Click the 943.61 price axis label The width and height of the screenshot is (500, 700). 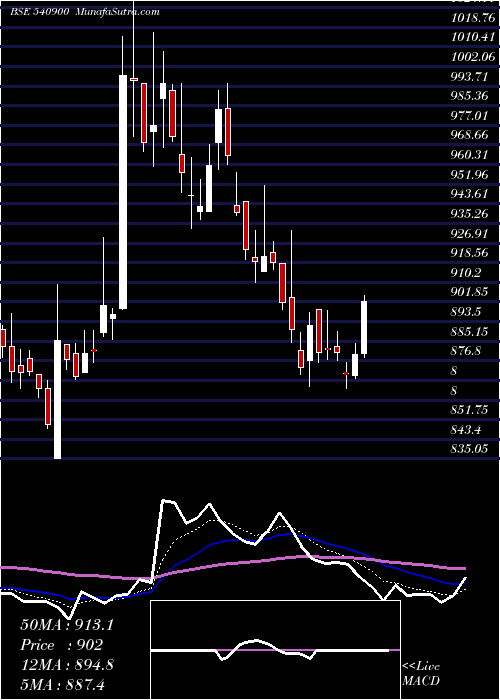coord(469,194)
